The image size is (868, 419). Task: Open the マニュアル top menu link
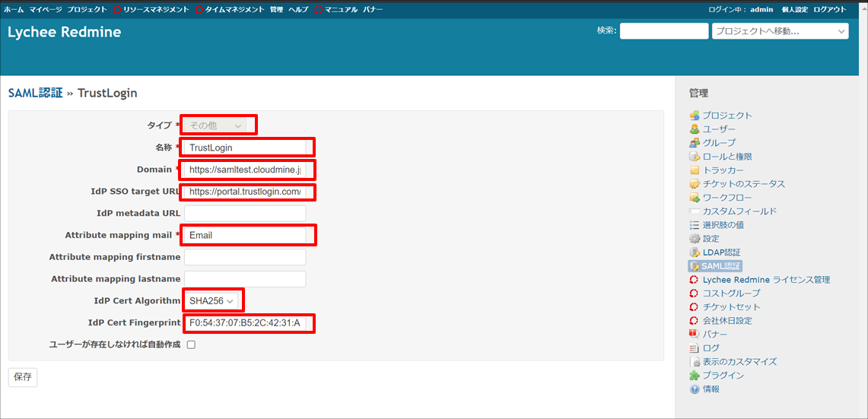(x=341, y=10)
